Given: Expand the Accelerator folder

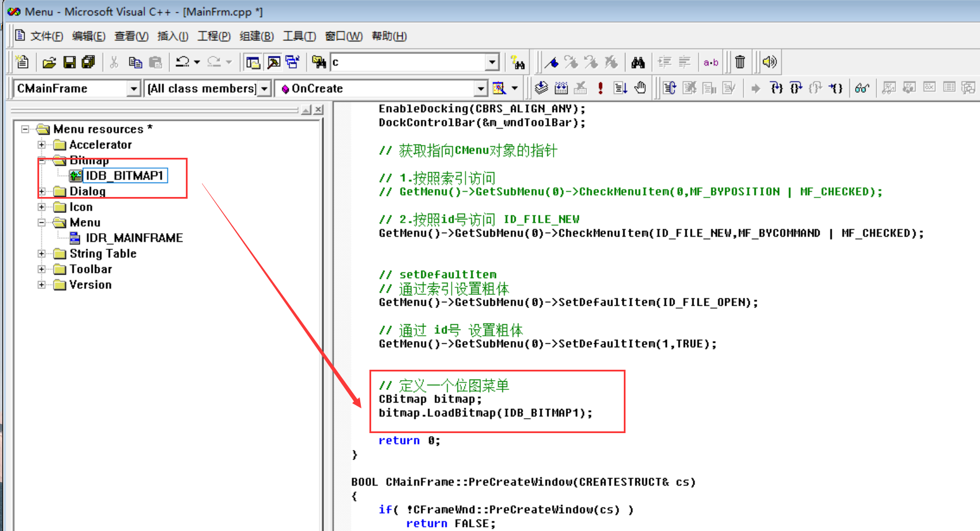Looking at the screenshot, I should [41, 145].
